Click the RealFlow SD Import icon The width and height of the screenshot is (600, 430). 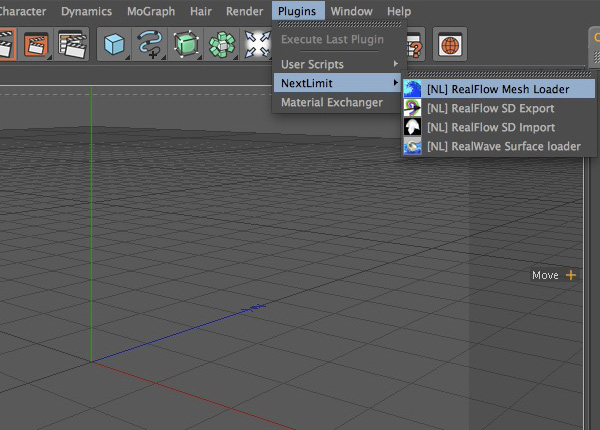412,127
